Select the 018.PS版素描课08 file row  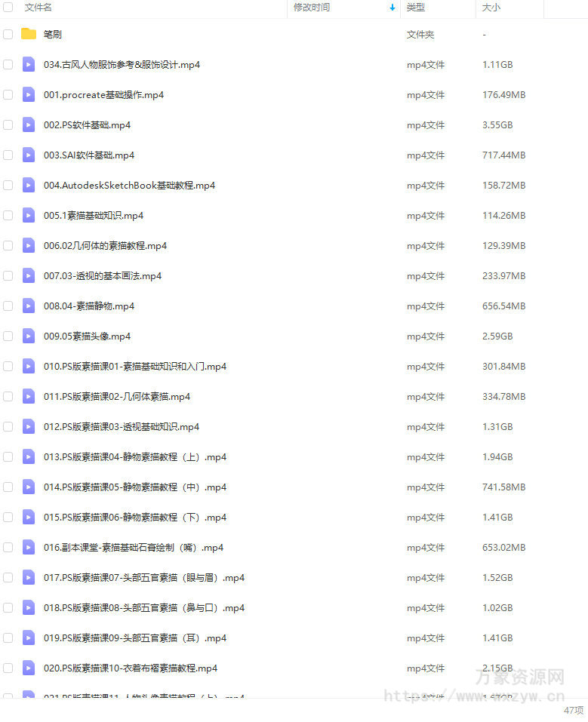294,608
